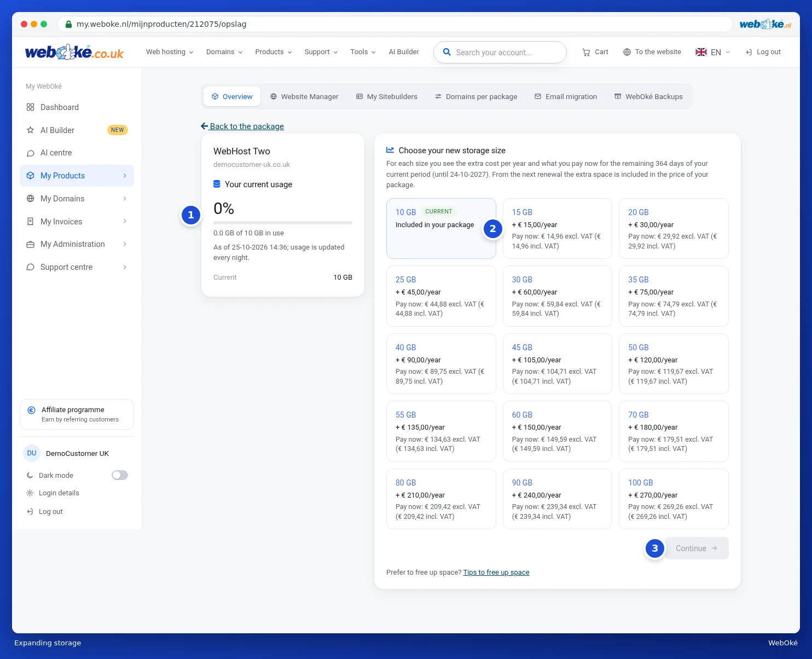Click the My Domains globe icon
Image resolution: width=812 pixels, height=659 pixels.
click(x=30, y=199)
